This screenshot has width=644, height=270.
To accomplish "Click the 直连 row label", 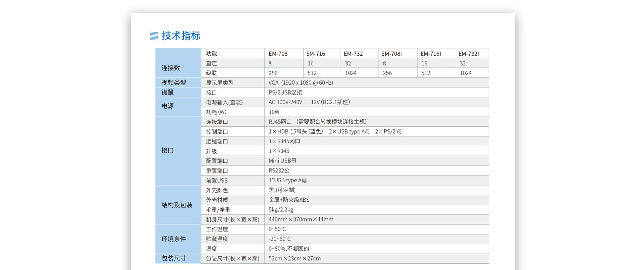I will click(x=211, y=63).
